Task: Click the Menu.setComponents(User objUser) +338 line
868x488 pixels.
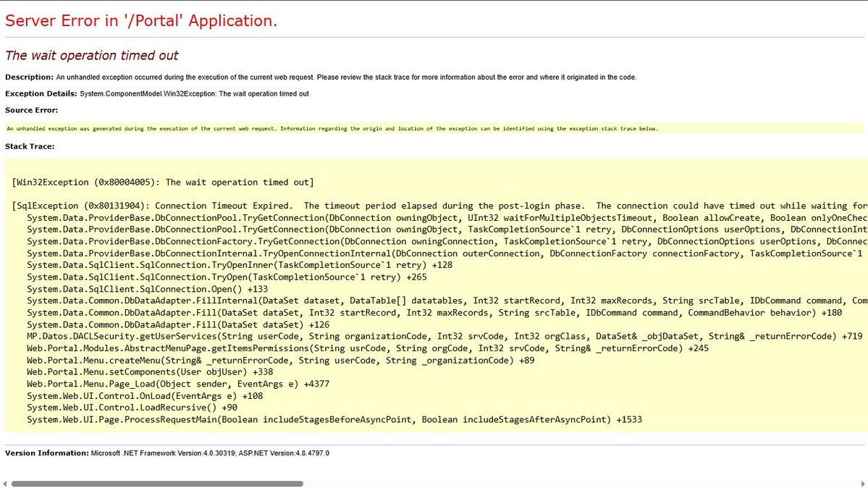Action: coord(150,371)
